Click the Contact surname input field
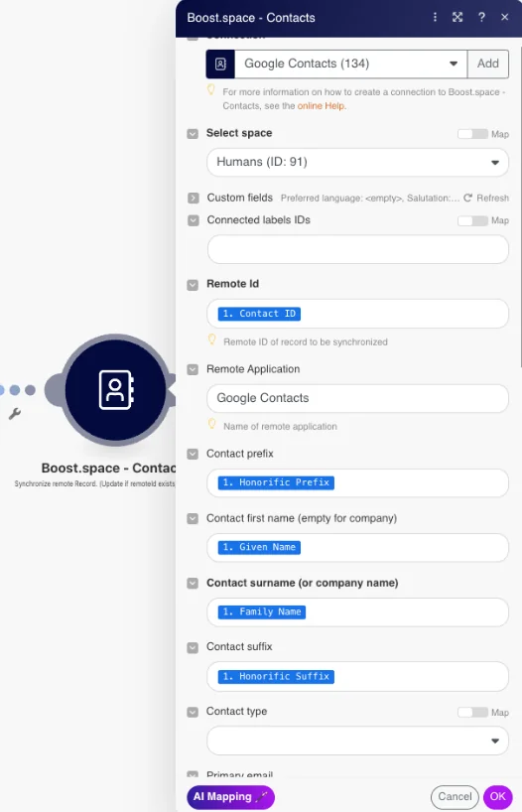The width and height of the screenshot is (522, 812). pos(358,612)
